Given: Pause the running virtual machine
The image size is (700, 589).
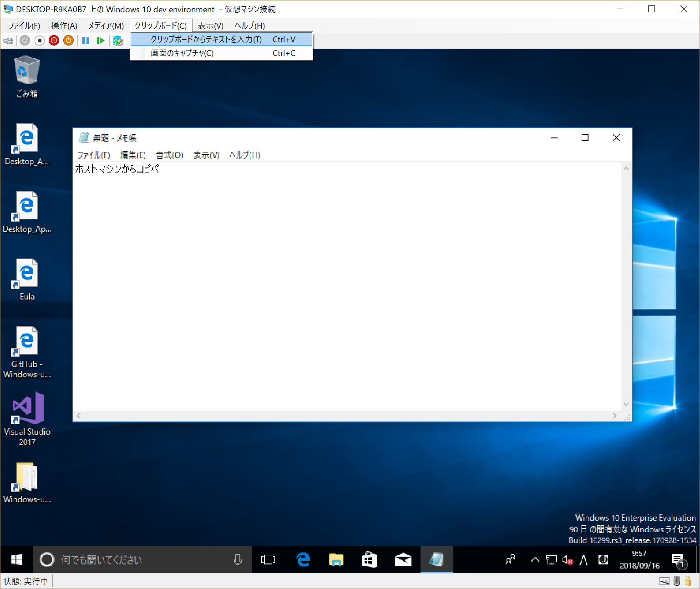Looking at the screenshot, I should click(86, 41).
